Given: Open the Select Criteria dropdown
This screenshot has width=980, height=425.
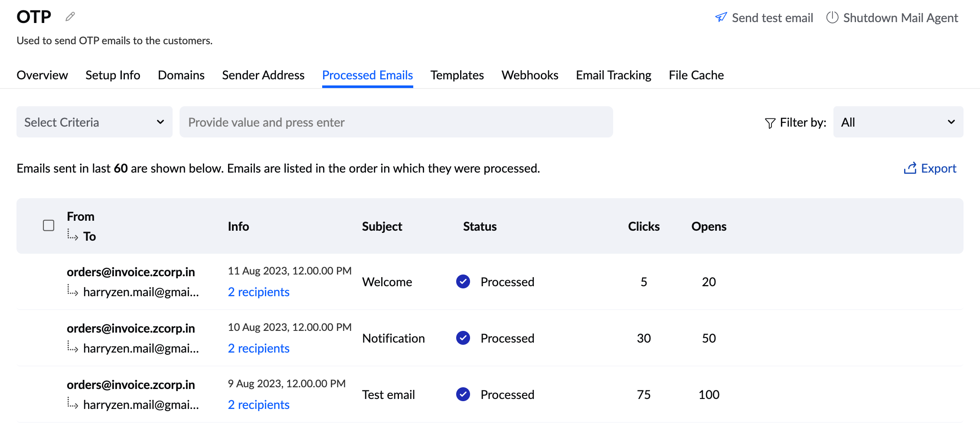Looking at the screenshot, I should click(94, 122).
